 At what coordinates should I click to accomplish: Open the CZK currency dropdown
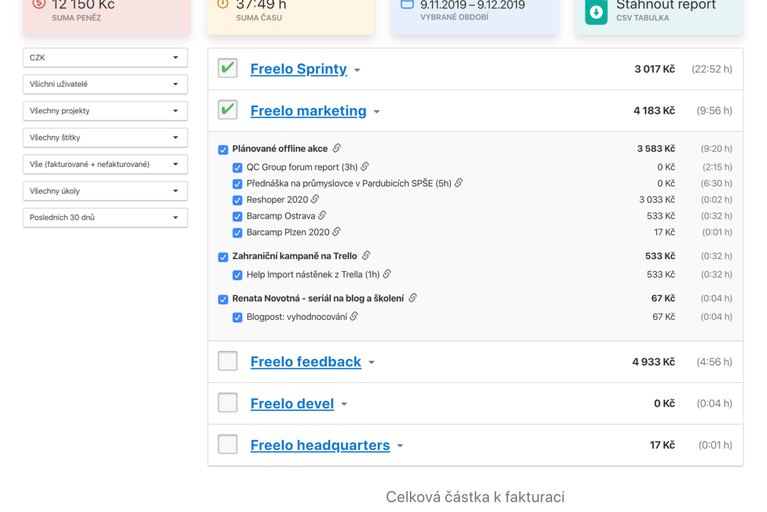click(105, 58)
